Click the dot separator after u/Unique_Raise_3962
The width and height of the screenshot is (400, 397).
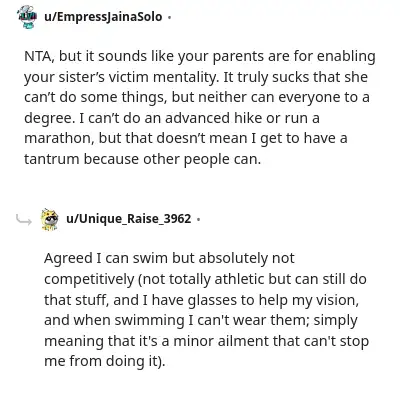(x=198, y=219)
